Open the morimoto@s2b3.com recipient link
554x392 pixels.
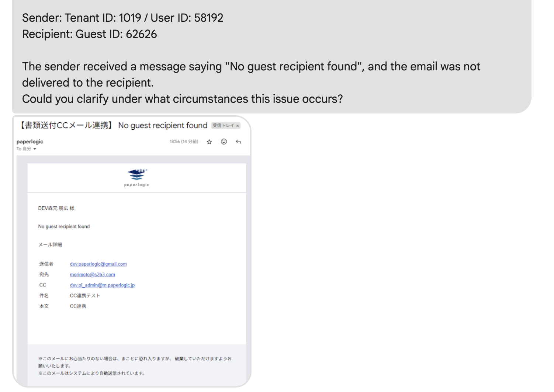coord(92,275)
